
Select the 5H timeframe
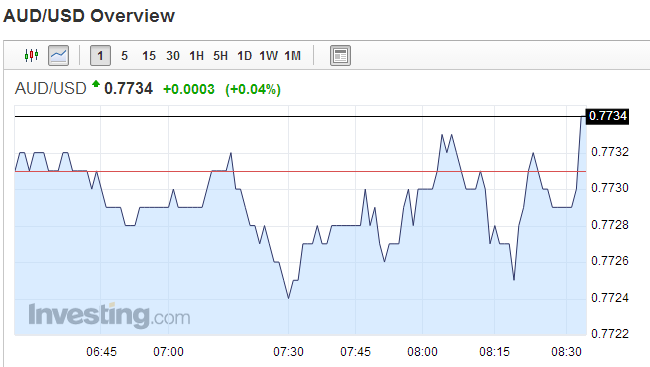pos(221,56)
